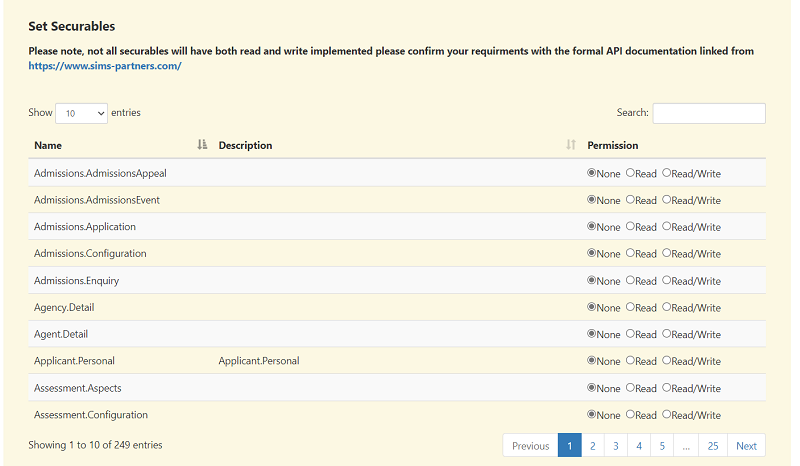Go to the Next page
The width and height of the screenshot is (800, 466).
[746, 446]
